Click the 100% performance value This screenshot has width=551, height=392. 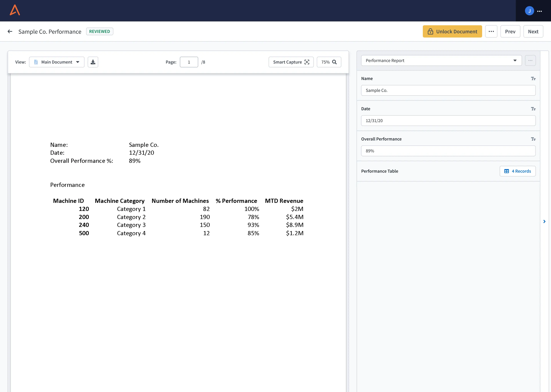pos(252,209)
